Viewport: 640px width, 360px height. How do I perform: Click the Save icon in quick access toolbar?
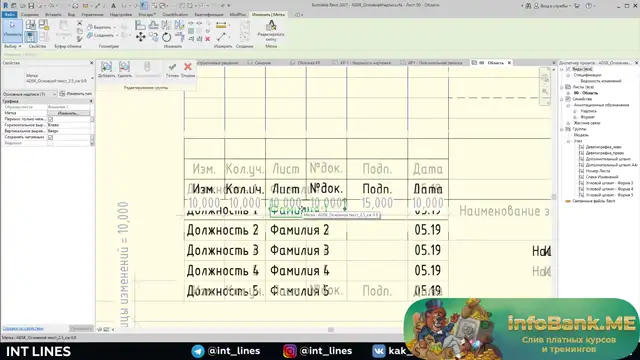coord(31,6)
